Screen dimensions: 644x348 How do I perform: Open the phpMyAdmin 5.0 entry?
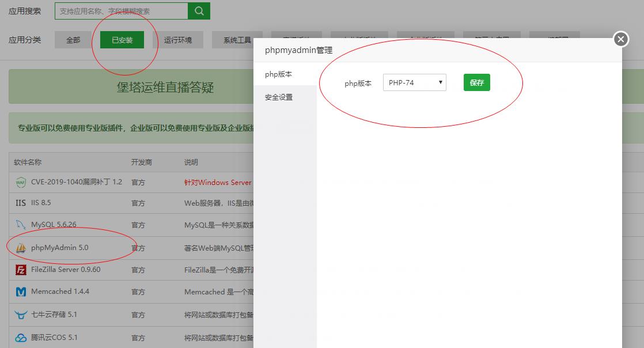click(59, 247)
